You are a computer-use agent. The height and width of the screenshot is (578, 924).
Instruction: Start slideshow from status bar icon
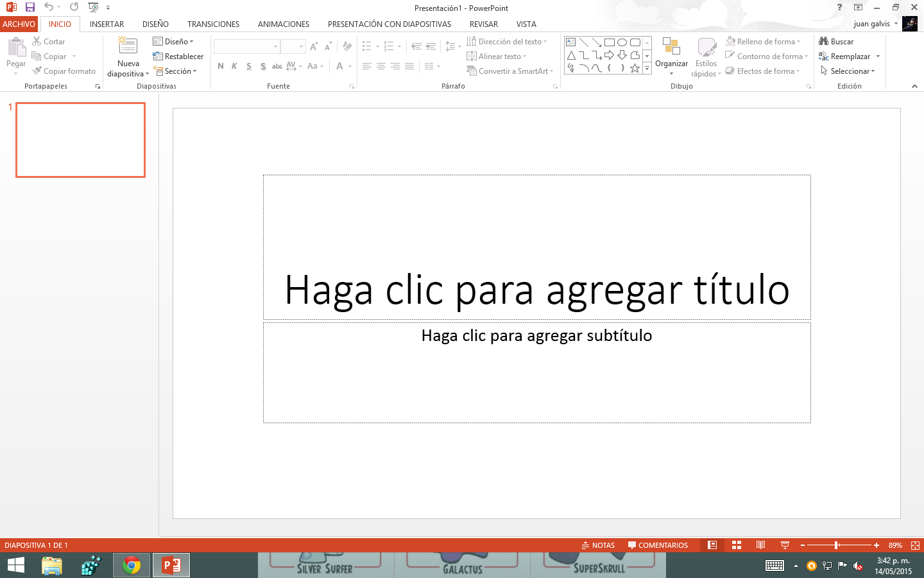pyautogui.click(x=785, y=545)
